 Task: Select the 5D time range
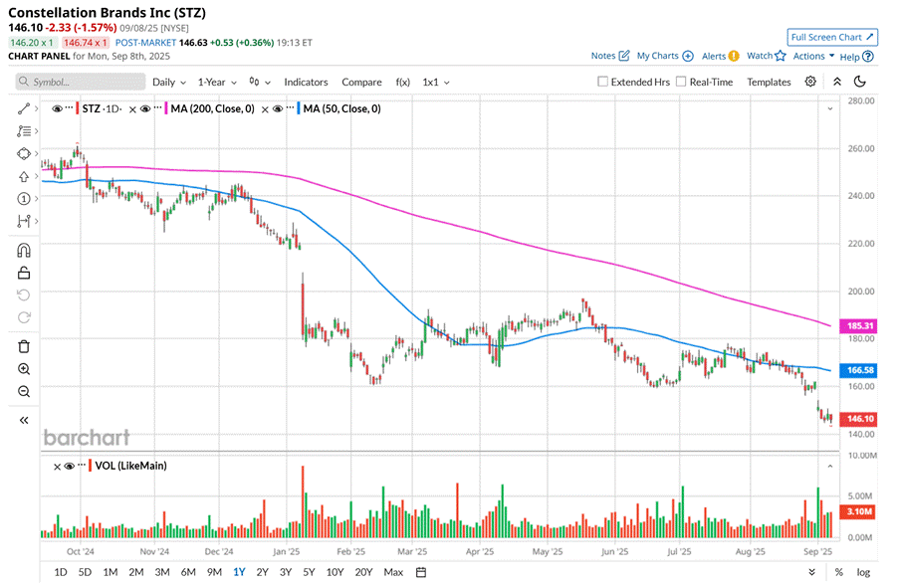(x=85, y=572)
